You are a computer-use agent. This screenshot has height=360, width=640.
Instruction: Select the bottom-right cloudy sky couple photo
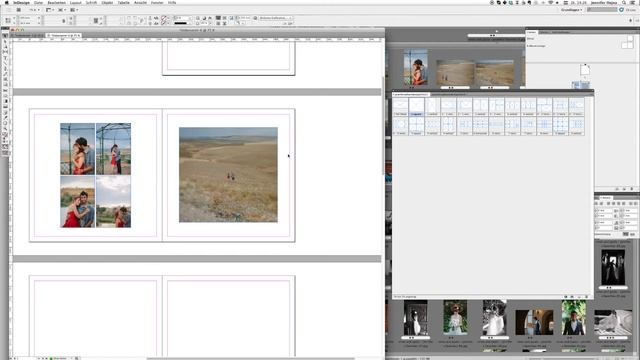[x=113, y=202]
